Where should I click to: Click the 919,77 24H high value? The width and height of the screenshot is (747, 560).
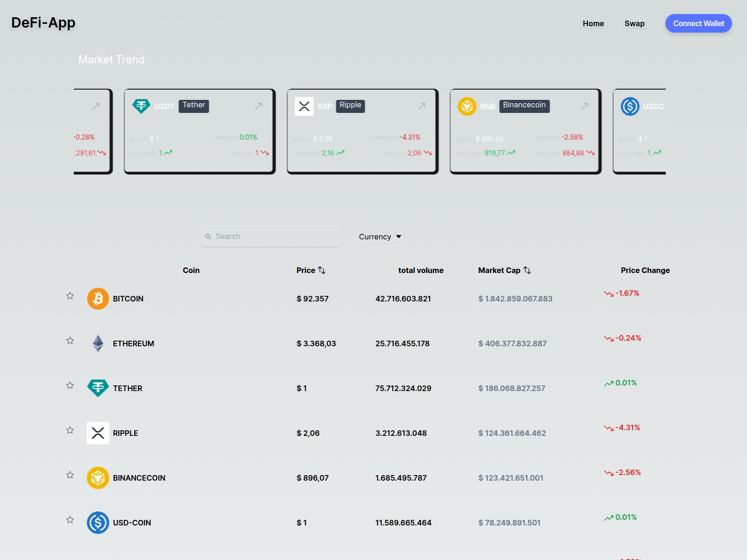495,153
